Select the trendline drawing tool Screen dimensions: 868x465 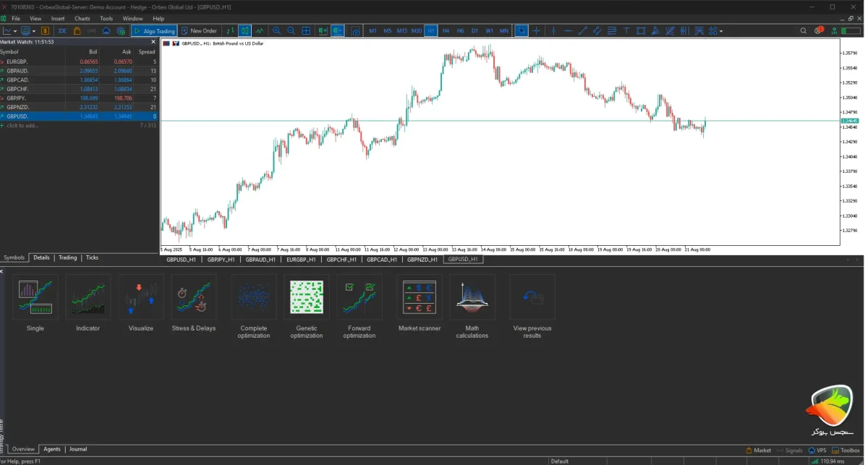[582, 31]
